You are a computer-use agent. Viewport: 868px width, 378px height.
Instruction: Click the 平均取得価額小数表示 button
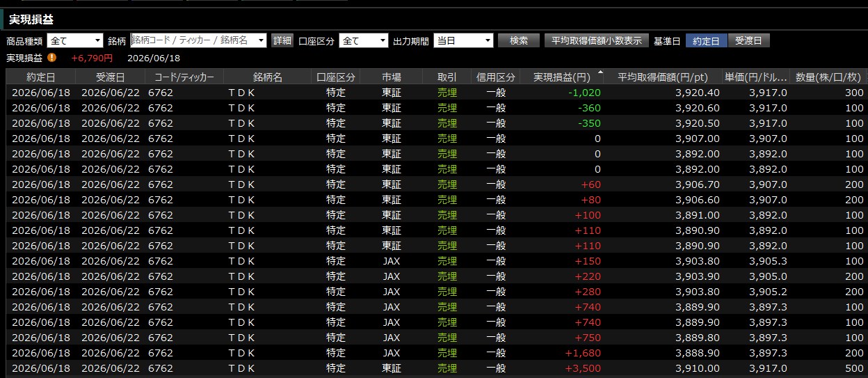(597, 40)
